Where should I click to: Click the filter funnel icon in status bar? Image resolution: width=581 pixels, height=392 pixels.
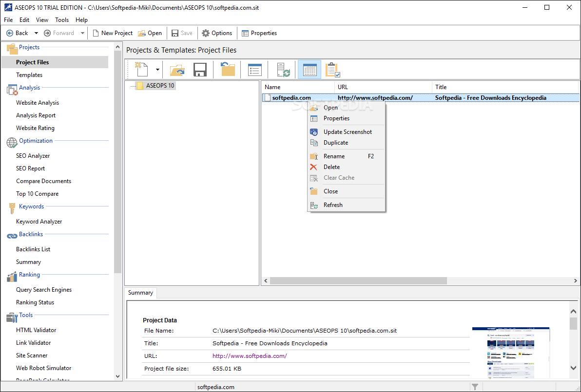(475, 387)
